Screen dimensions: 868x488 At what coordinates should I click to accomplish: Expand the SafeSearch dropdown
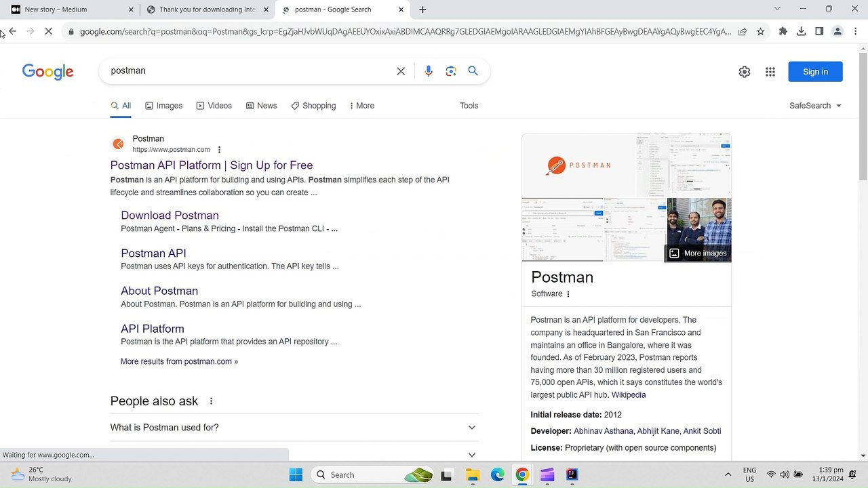815,106
